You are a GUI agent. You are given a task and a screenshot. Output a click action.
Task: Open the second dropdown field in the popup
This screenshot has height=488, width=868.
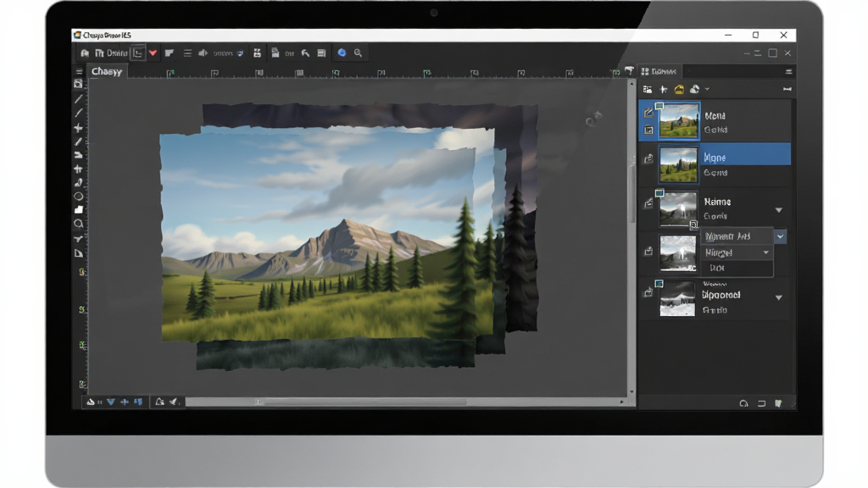pyautogui.click(x=737, y=252)
